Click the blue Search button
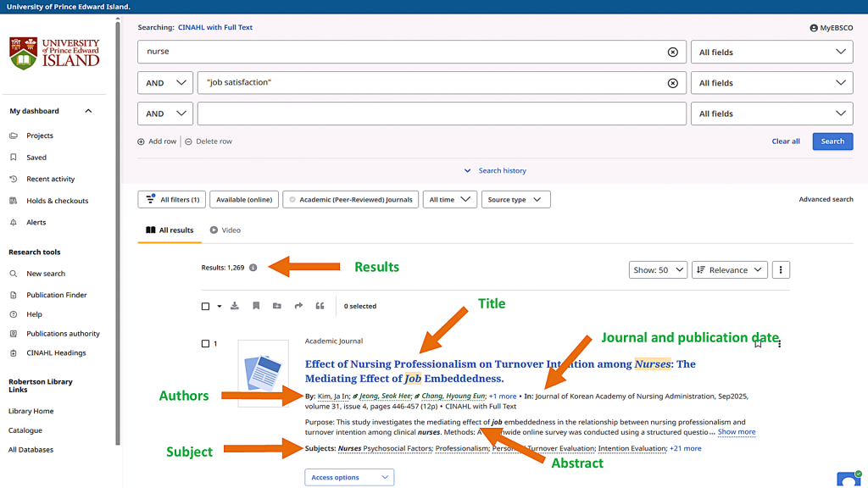This screenshot has width=868, height=488. (x=832, y=141)
